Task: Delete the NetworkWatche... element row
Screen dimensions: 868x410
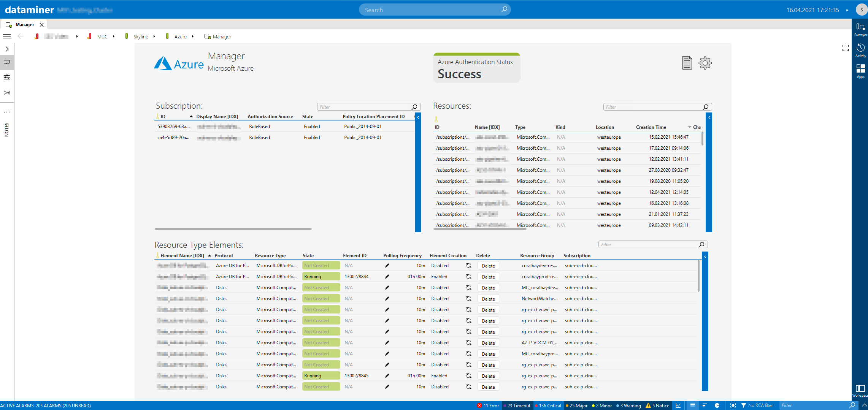Action: click(488, 299)
